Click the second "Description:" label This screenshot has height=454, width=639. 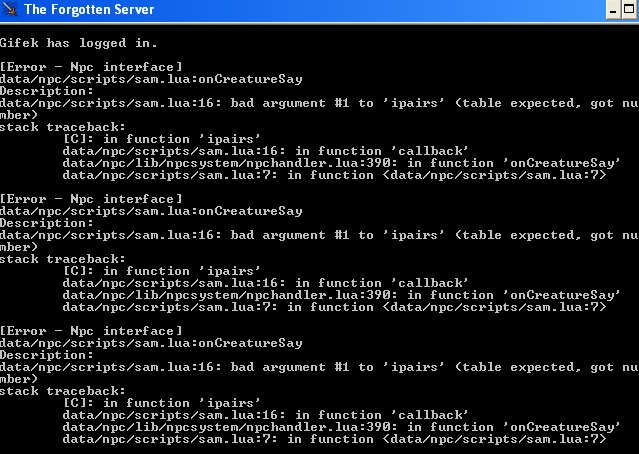(x=46, y=223)
